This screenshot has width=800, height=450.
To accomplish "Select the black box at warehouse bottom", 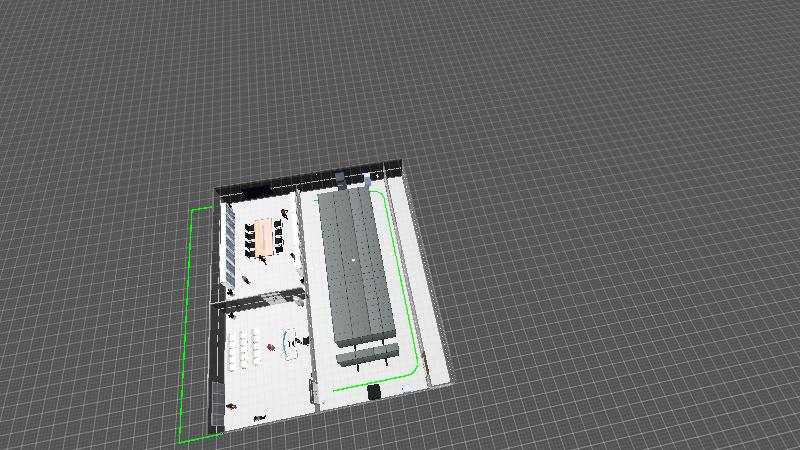I will (374, 392).
